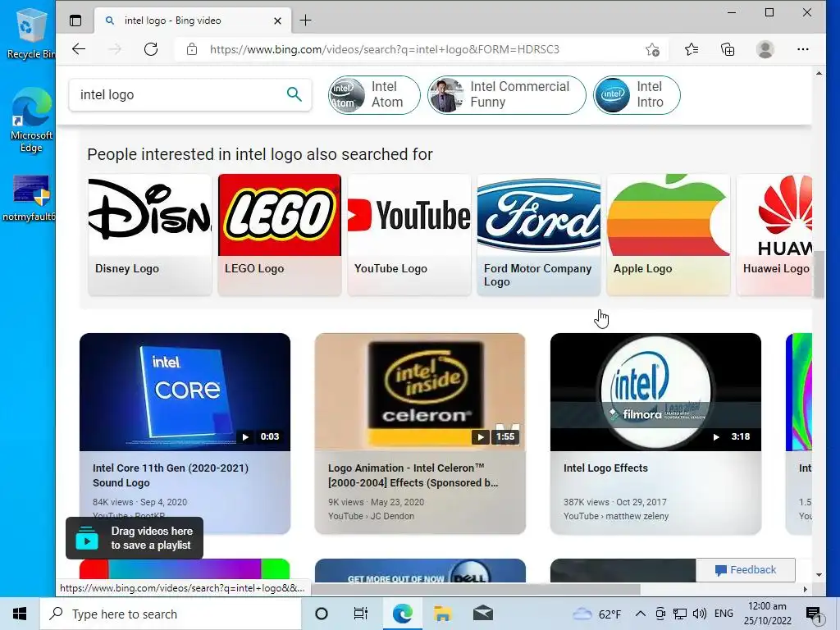840x630 pixels.
Task: Open File Explorer from the taskbar
Action: [x=442, y=614]
